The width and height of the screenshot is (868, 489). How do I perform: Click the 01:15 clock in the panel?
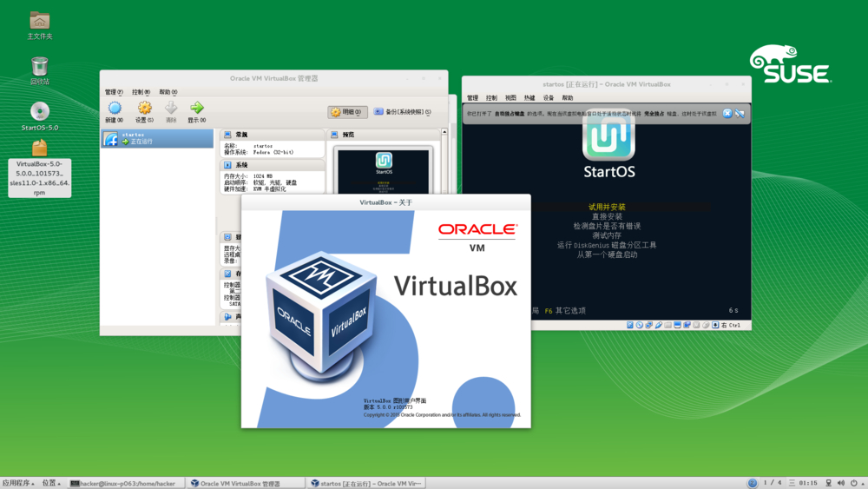(807, 483)
